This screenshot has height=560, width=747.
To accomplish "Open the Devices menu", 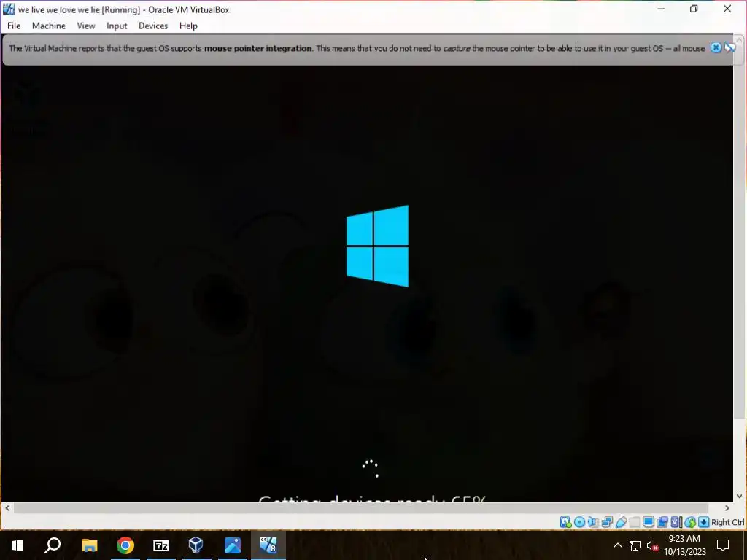I will click(x=153, y=26).
